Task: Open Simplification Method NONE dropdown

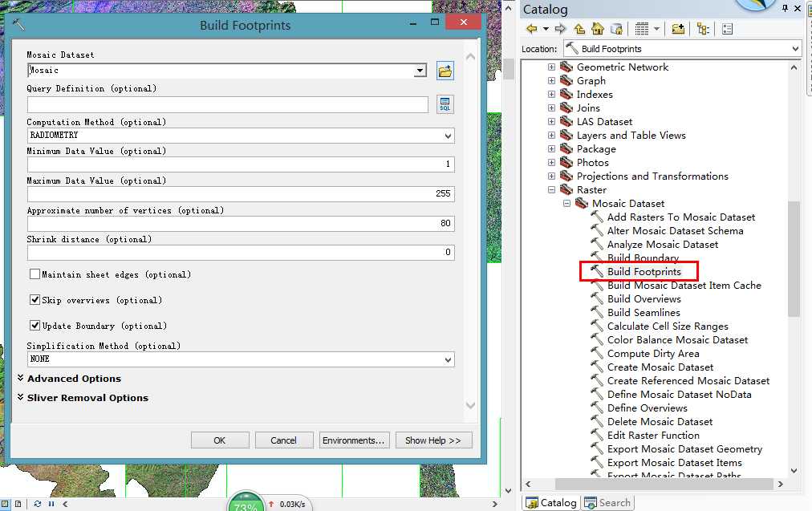Action: [448, 359]
